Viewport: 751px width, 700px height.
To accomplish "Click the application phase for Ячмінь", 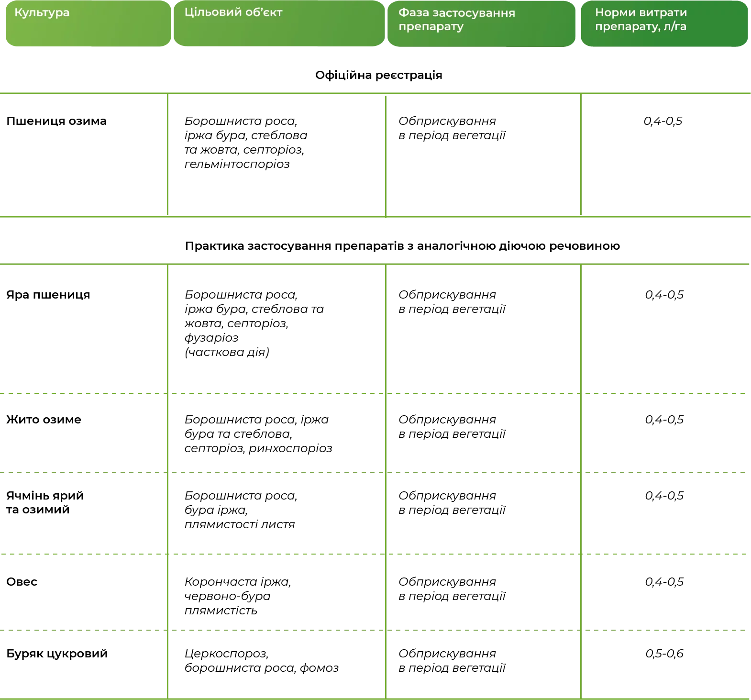I will coord(452,503).
